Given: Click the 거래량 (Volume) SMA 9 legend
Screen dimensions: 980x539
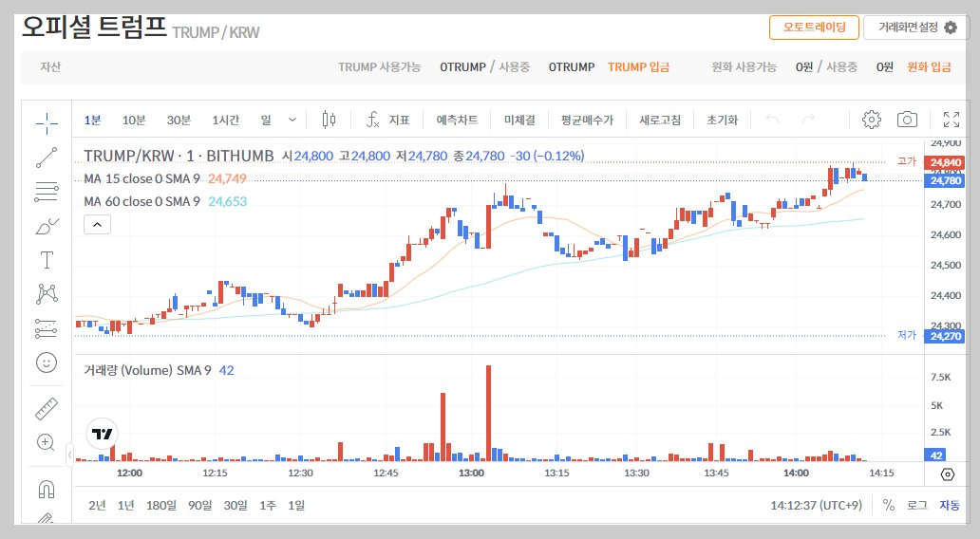Looking at the screenshot, I should [147, 370].
